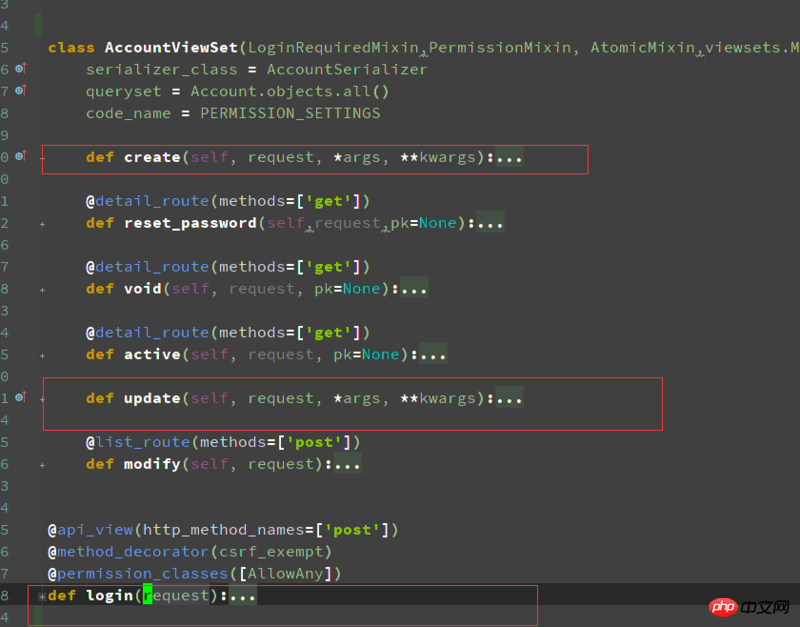Click **kwargs parameter in update signature
This screenshot has height=627, width=800.
[438, 398]
